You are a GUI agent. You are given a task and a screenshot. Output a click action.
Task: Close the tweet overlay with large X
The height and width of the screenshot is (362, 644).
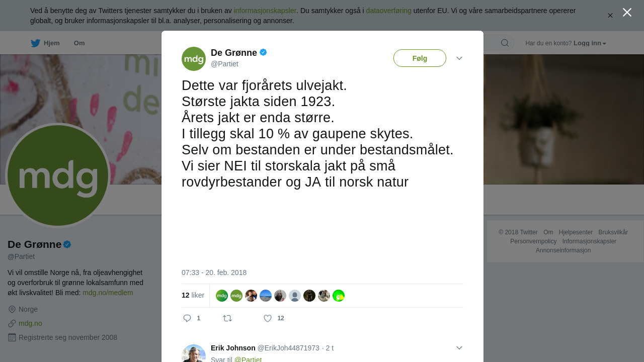point(627,12)
